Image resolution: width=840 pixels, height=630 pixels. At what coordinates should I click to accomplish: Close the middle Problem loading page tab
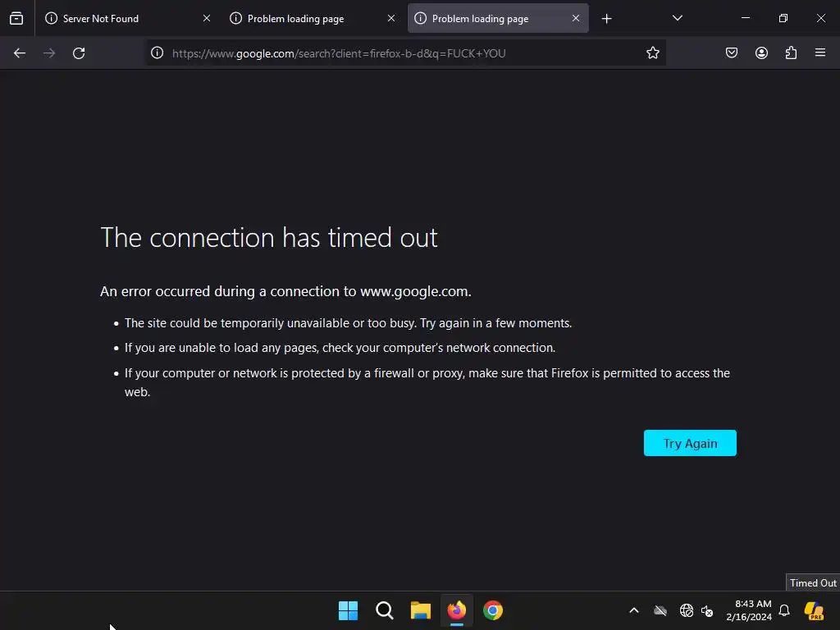coord(391,18)
